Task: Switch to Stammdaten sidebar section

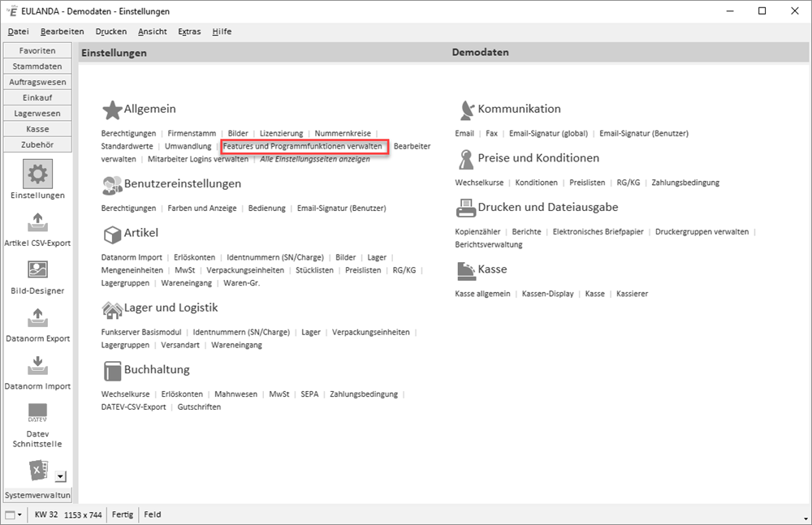Action: (37, 67)
